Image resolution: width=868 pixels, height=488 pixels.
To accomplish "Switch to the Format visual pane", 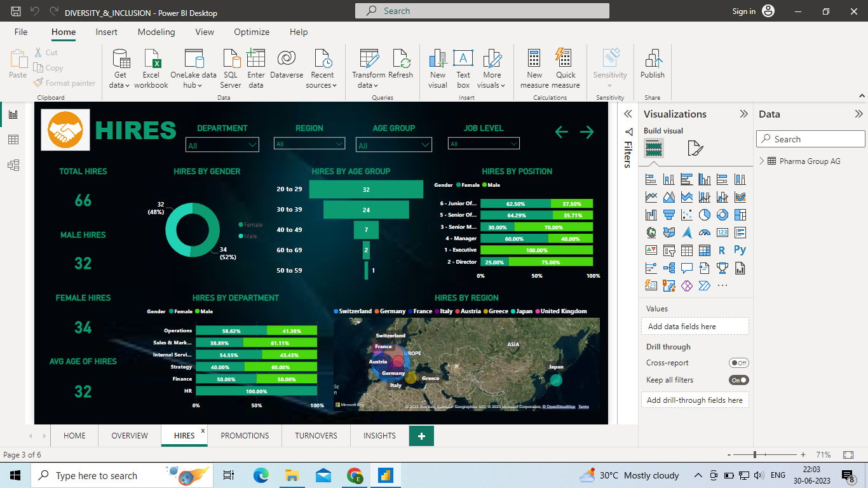I will pos(696,147).
